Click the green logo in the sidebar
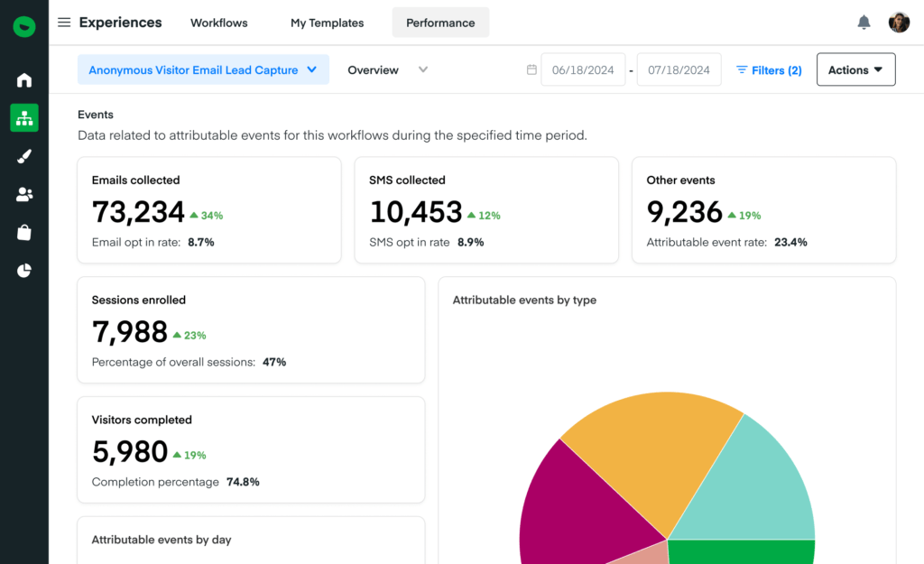The width and height of the screenshot is (924, 564). [x=24, y=26]
